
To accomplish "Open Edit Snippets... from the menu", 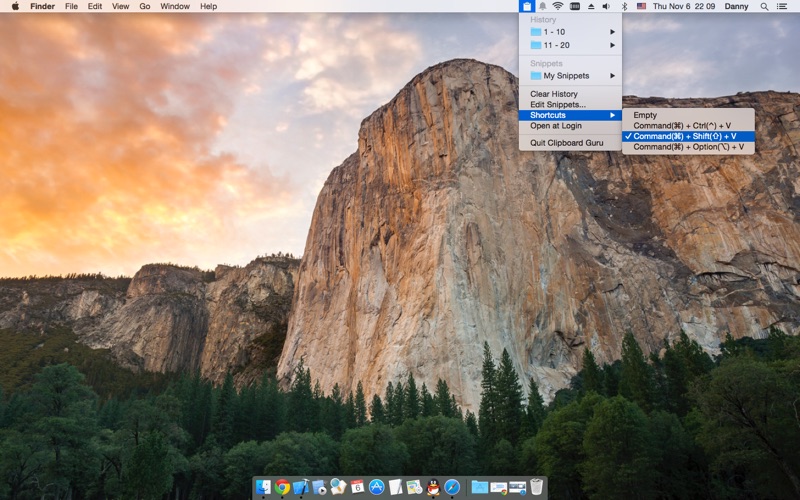I will [x=558, y=104].
